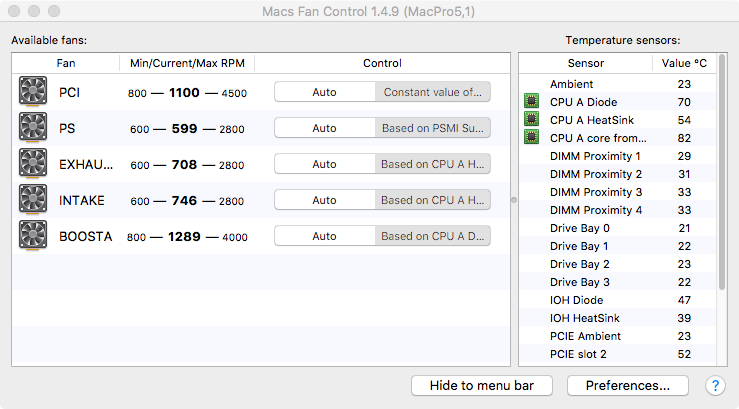The image size is (739, 409).
Task: Set PCI fan to Auto
Action: [325, 92]
